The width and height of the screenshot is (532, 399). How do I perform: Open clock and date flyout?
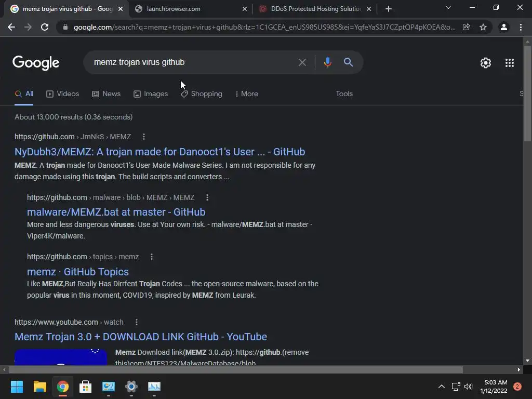pos(494,387)
